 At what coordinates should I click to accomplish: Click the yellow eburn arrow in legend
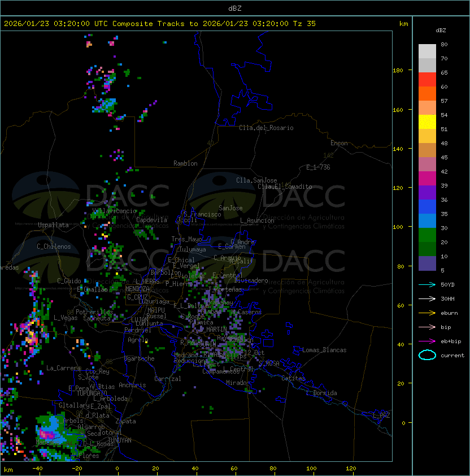tap(427, 313)
